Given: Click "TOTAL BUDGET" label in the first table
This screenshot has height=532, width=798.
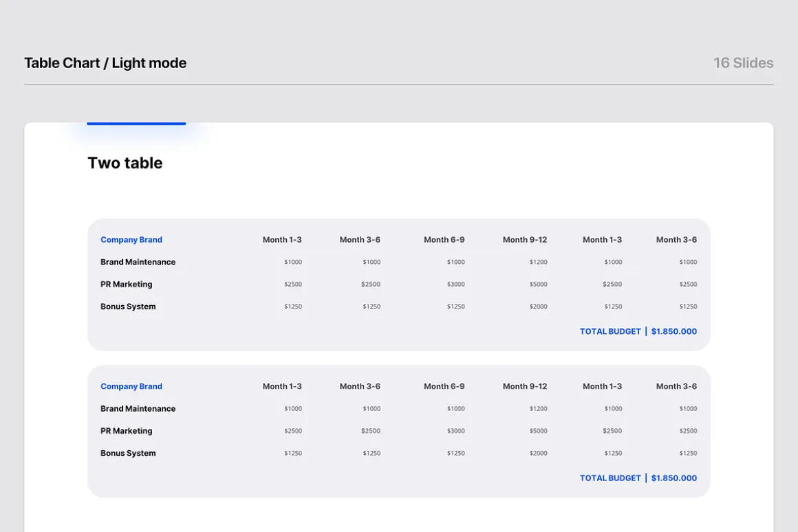Looking at the screenshot, I should point(610,331).
